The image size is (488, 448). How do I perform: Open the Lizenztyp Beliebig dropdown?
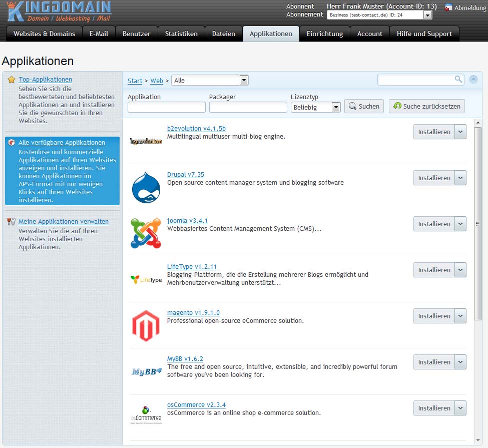pyautogui.click(x=316, y=107)
